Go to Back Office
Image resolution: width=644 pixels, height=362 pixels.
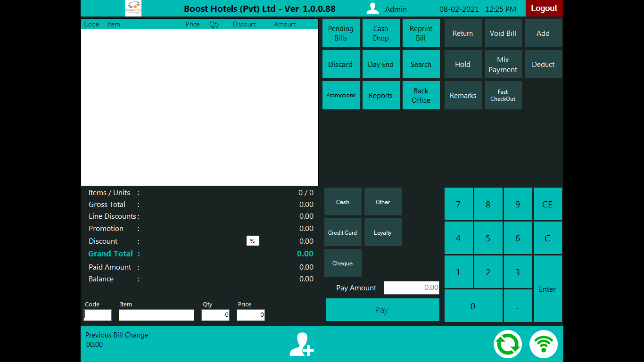tap(421, 95)
